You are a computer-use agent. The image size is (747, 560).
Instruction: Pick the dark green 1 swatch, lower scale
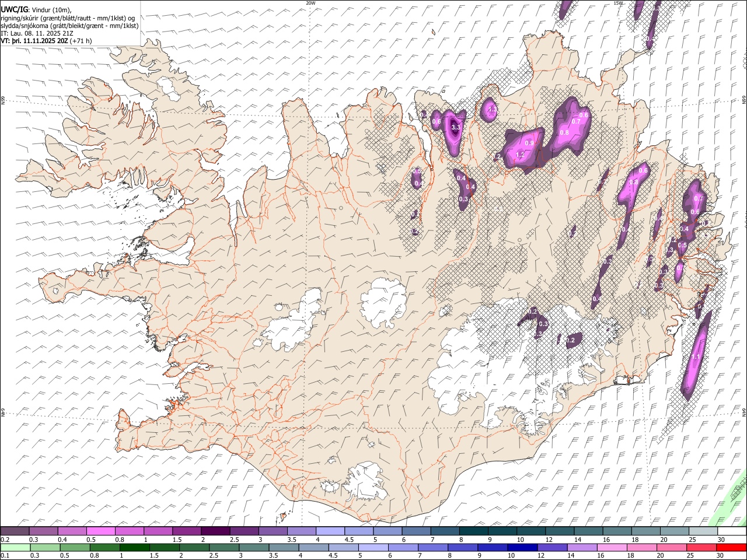pos(134,547)
